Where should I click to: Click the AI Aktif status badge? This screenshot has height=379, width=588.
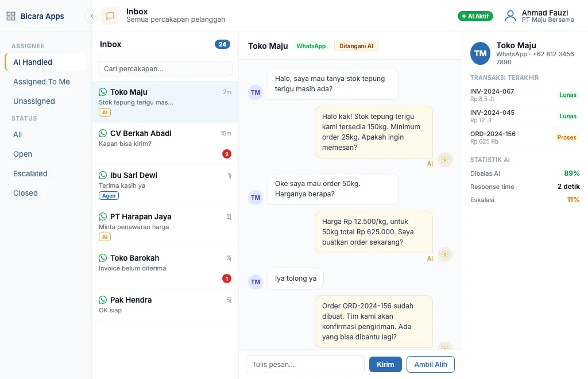[x=475, y=16]
